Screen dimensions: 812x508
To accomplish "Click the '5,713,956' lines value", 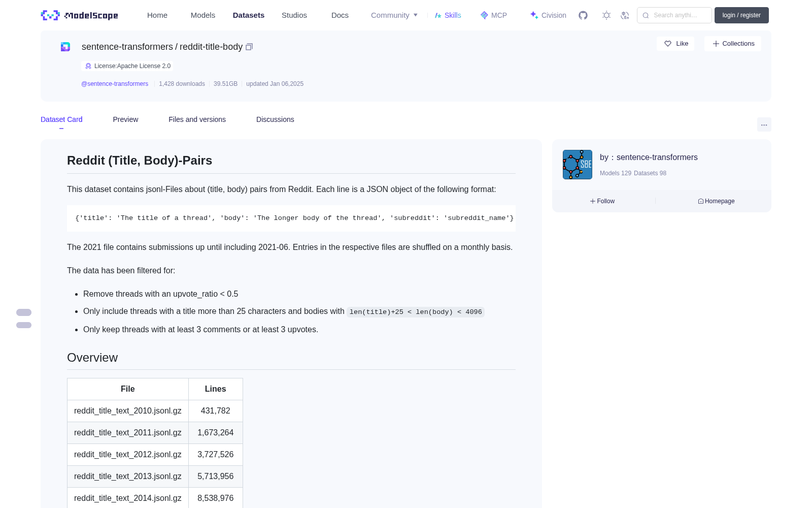I will pos(216,477).
